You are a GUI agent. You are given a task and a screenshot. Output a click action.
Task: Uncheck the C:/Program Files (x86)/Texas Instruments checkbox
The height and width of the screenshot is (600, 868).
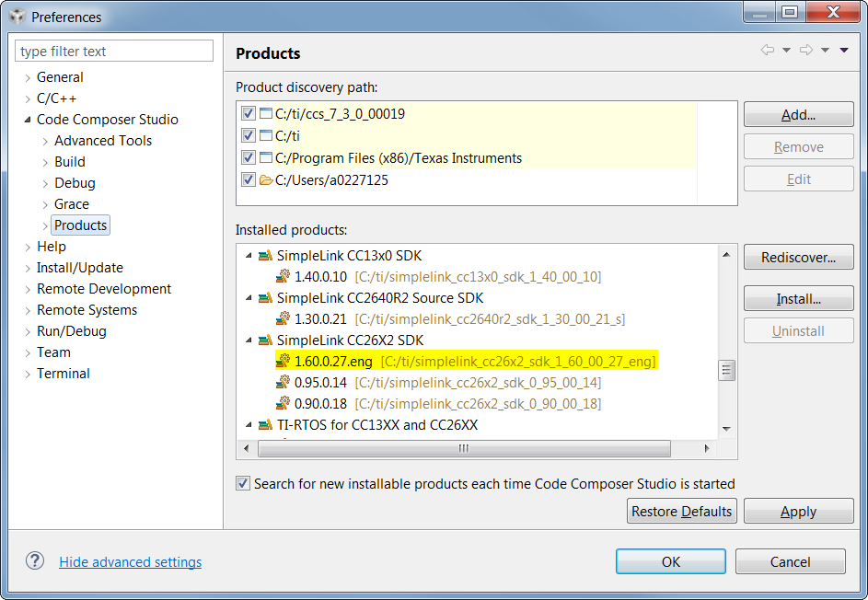click(x=248, y=157)
